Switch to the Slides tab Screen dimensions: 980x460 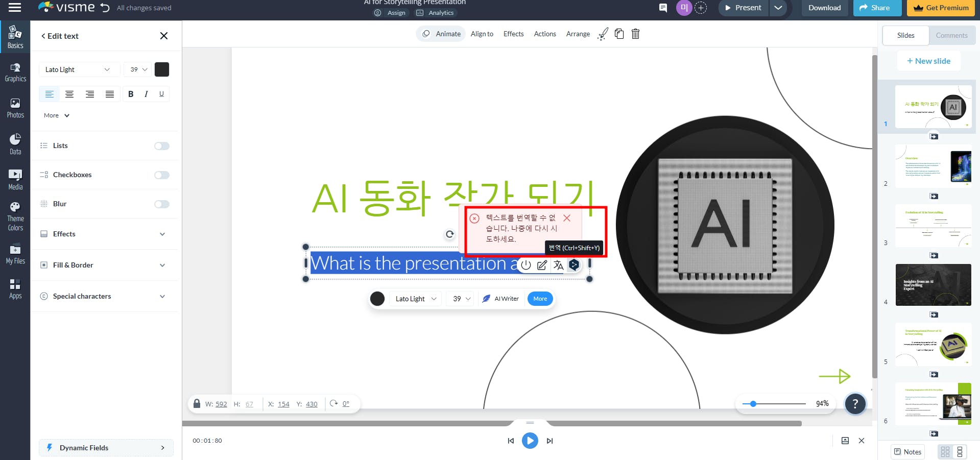point(906,35)
